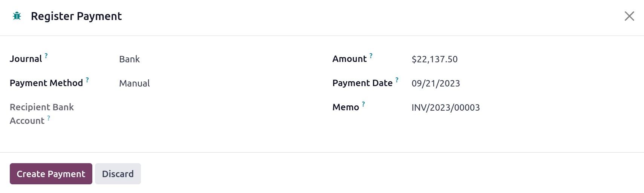
Task: Click the Amount help question mark
Action: coord(371,56)
